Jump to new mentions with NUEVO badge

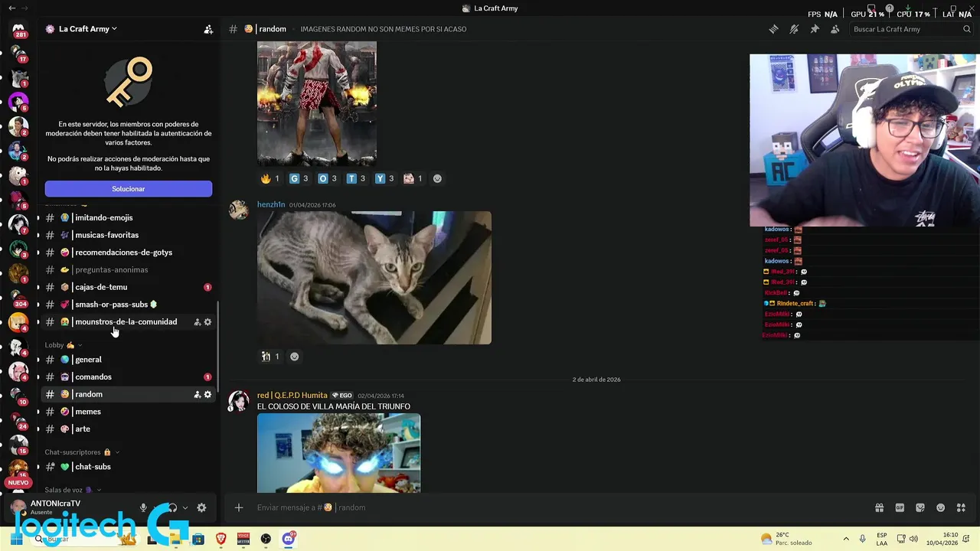pos(18,483)
